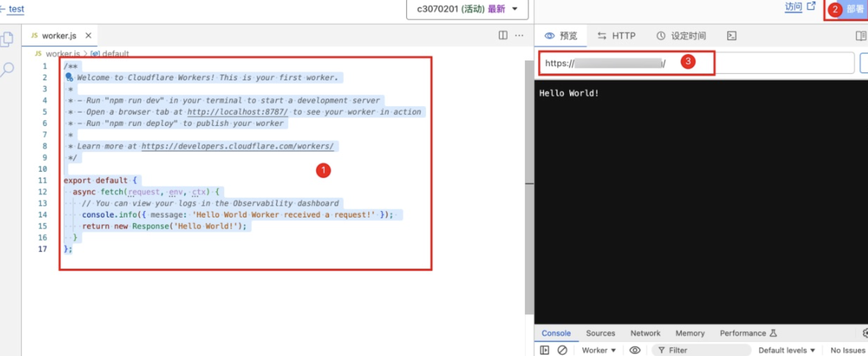Click the lightbulb icon on line 2
868x356 pixels.
pyautogui.click(x=69, y=77)
